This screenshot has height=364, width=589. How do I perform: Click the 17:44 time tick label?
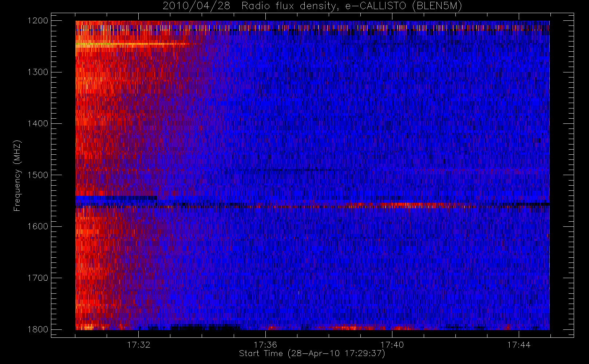point(519,345)
